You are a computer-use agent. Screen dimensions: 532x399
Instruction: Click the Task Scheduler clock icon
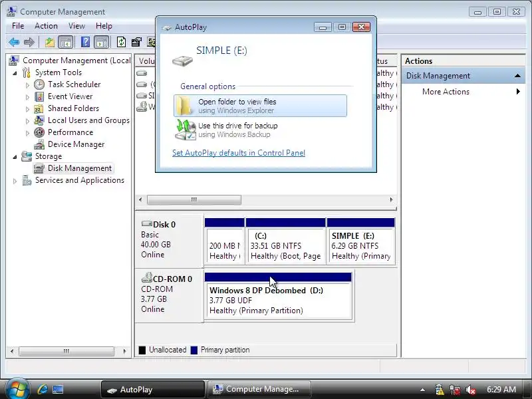coord(39,84)
